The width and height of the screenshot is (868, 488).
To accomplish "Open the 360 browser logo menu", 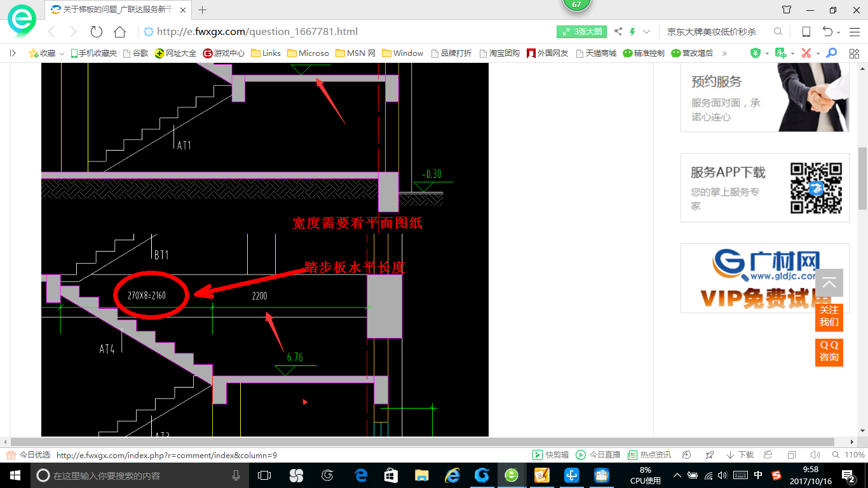I will click(x=22, y=21).
